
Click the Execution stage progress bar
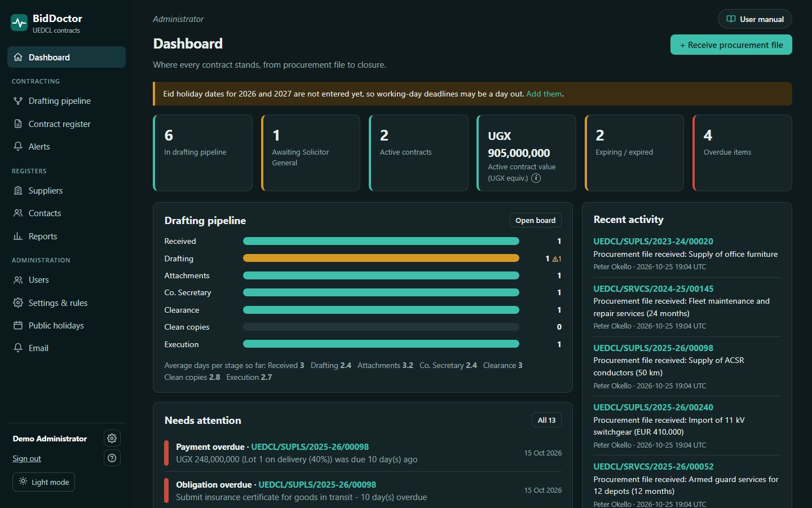[381, 344]
